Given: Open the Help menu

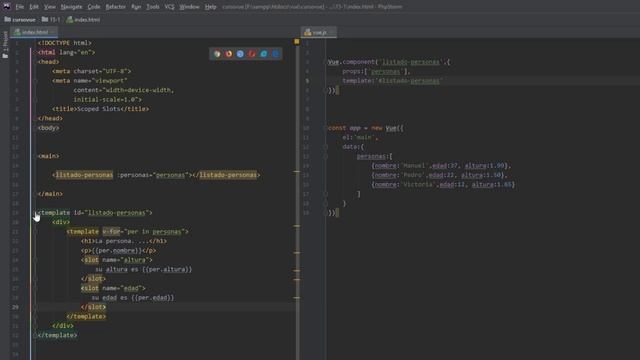Looking at the screenshot, I should (211, 7).
